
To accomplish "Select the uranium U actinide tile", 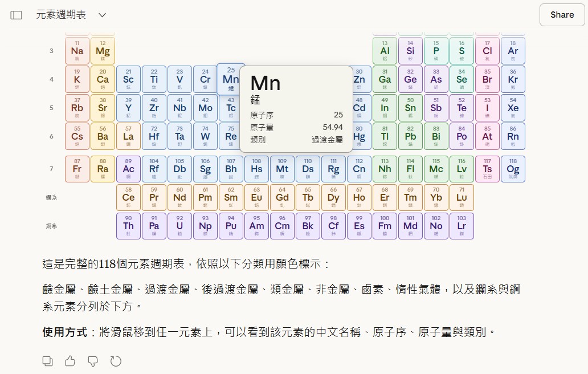I will (179, 226).
